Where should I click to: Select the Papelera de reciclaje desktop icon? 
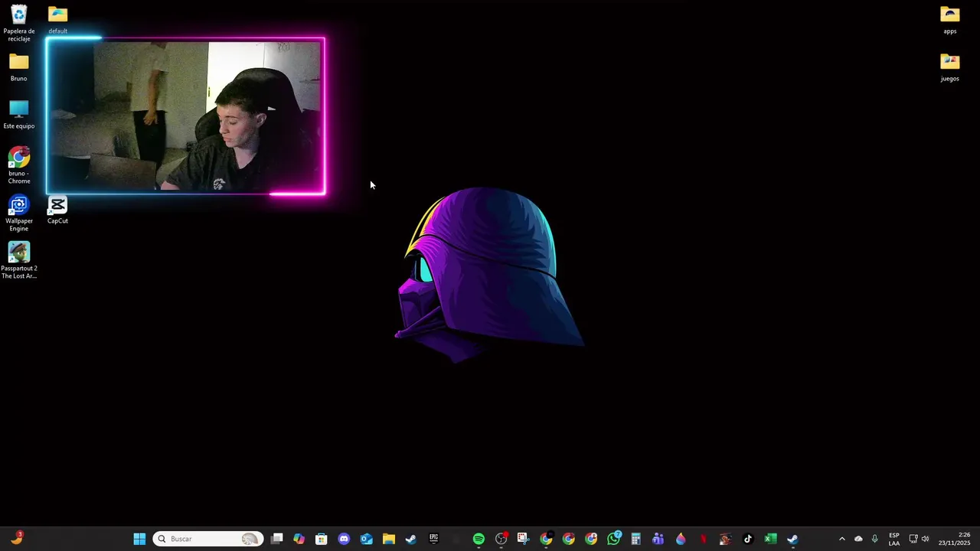point(19,23)
